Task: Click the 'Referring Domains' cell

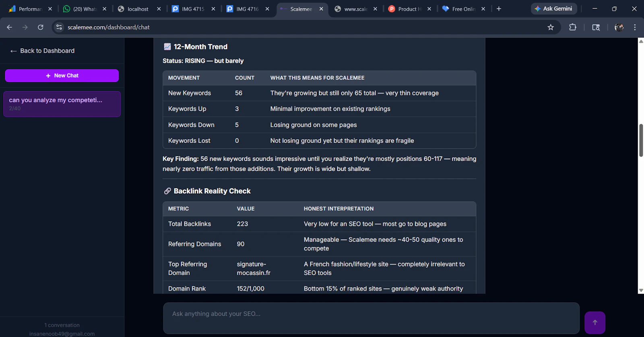Action: (195, 244)
